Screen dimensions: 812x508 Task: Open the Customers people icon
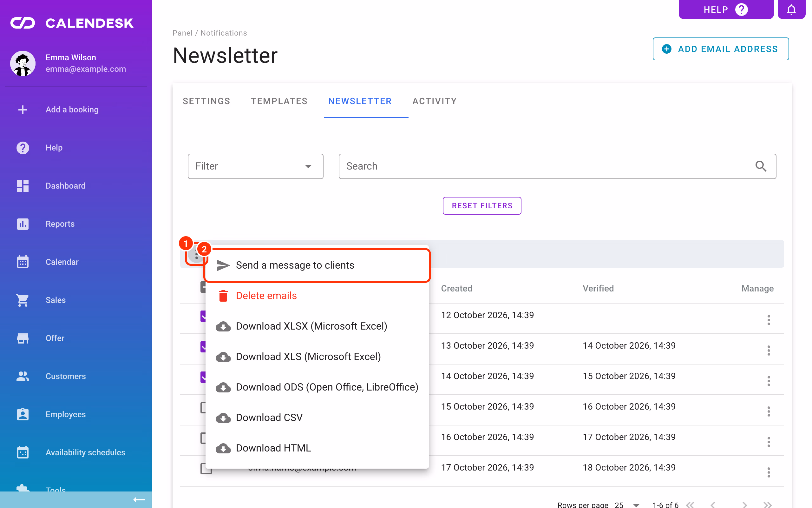pos(23,376)
